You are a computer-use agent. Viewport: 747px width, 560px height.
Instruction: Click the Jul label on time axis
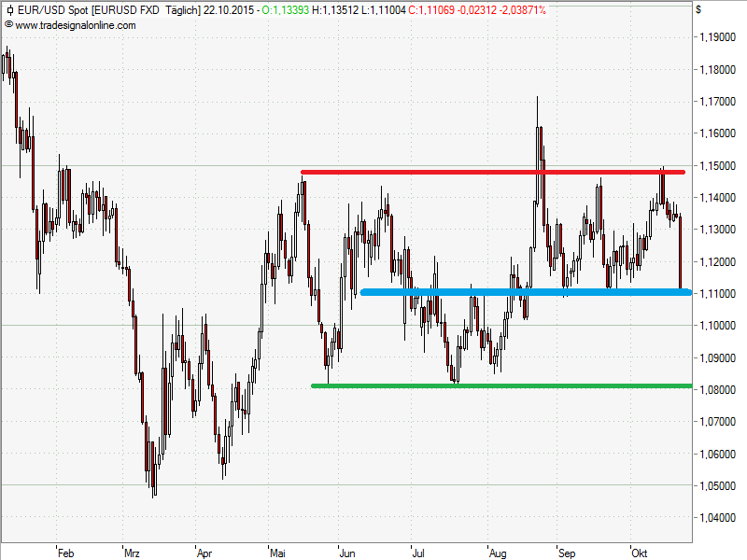(418, 553)
